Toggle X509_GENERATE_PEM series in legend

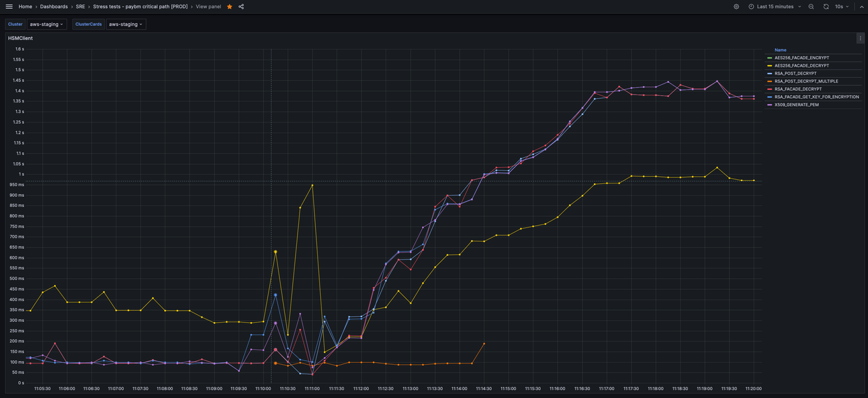(x=798, y=105)
